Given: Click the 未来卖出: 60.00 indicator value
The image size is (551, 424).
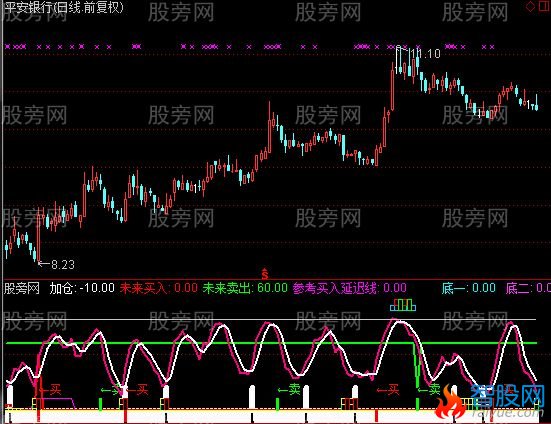Looking at the screenshot, I should [x=245, y=288].
